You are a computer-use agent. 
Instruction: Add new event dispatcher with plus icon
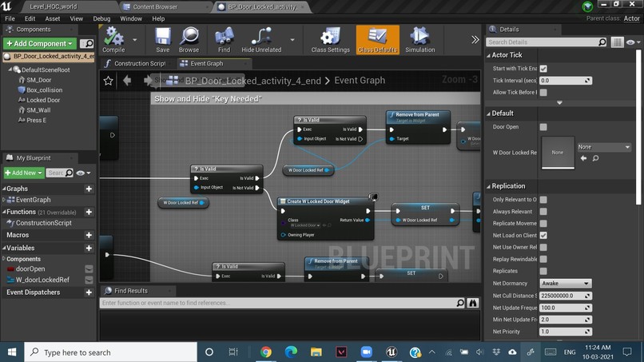[x=89, y=292]
